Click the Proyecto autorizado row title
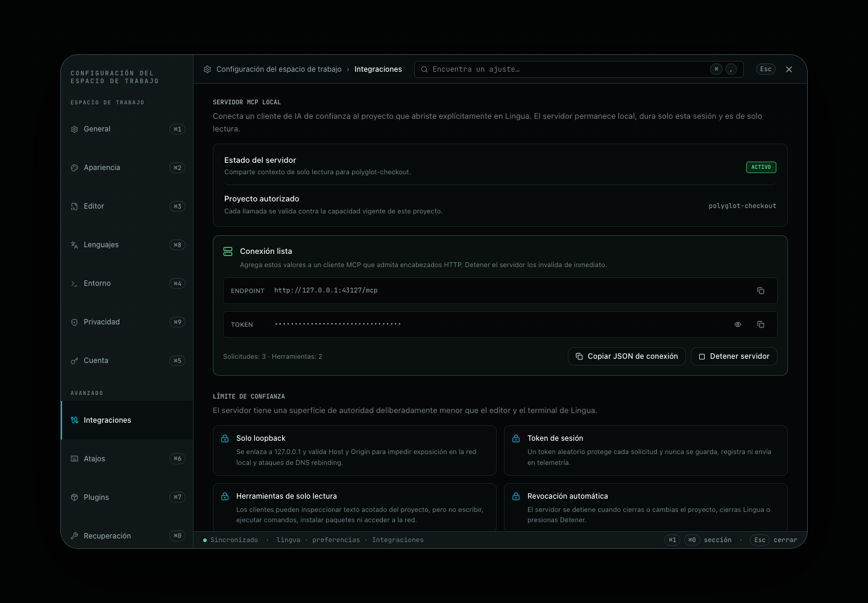The image size is (868, 603). pos(262,199)
